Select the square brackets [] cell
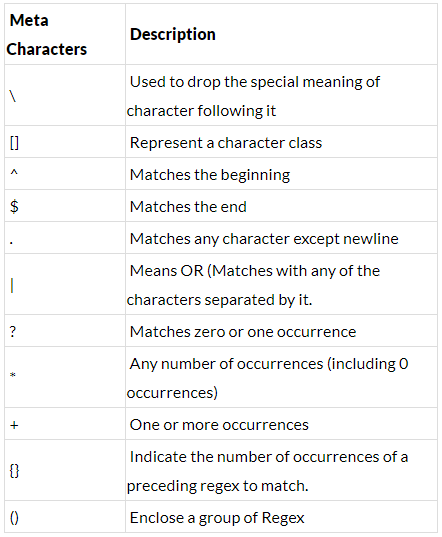This screenshot has width=442, height=537. click(x=65, y=142)
